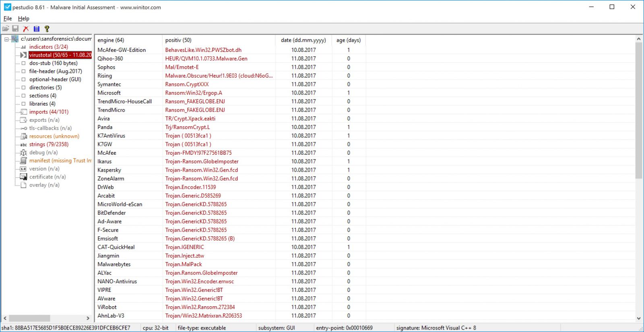Screen dimensions: 644x332
Task: Click the yellow question mark help icon
Action: 47,29
